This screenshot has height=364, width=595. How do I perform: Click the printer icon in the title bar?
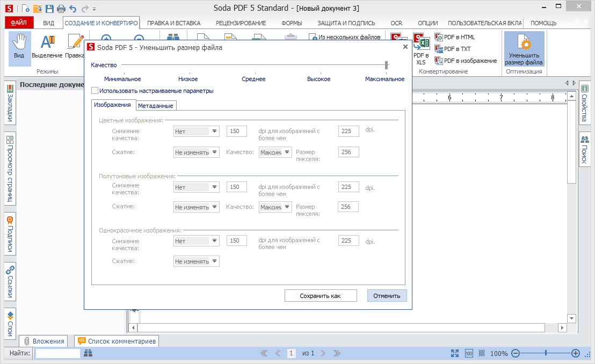coord(61,9)
